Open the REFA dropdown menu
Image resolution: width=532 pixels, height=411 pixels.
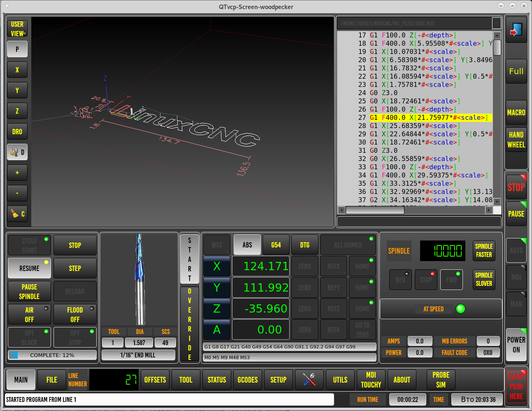point(334,329)
